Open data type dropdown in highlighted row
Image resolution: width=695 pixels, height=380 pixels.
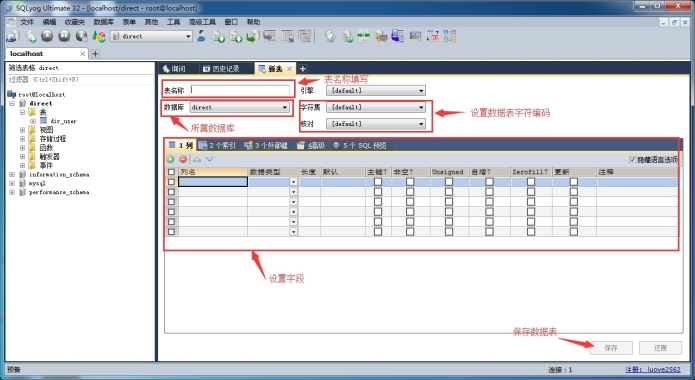tap(293, 182)
